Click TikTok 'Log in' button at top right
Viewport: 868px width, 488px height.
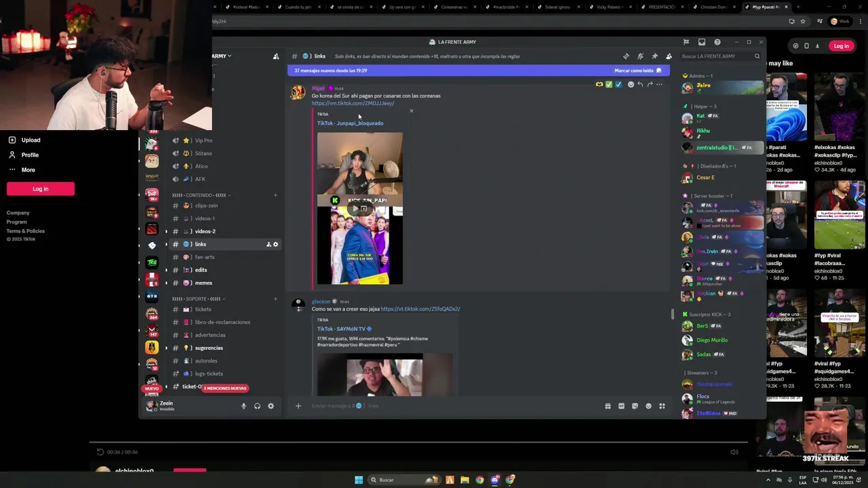(x=842, y=46)
